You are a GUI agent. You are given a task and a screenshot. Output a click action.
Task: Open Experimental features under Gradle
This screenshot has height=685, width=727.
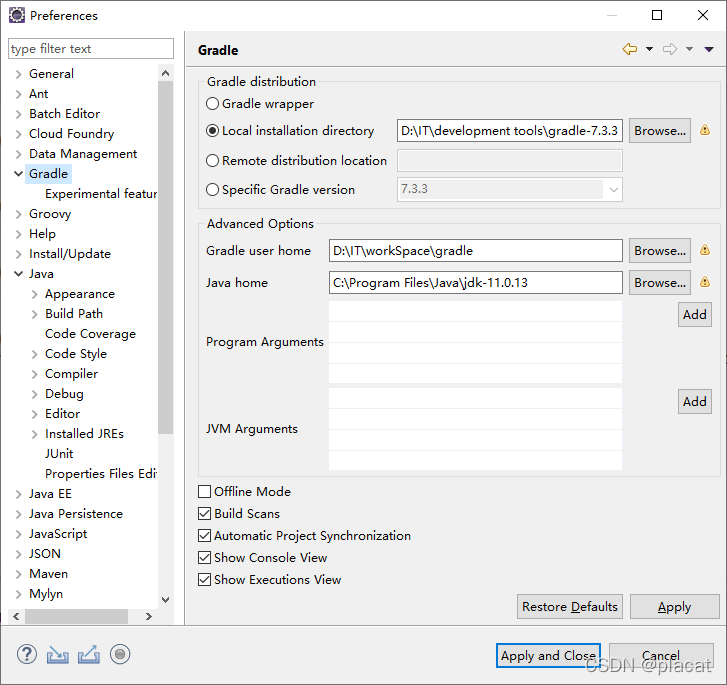tap(101, 193)
